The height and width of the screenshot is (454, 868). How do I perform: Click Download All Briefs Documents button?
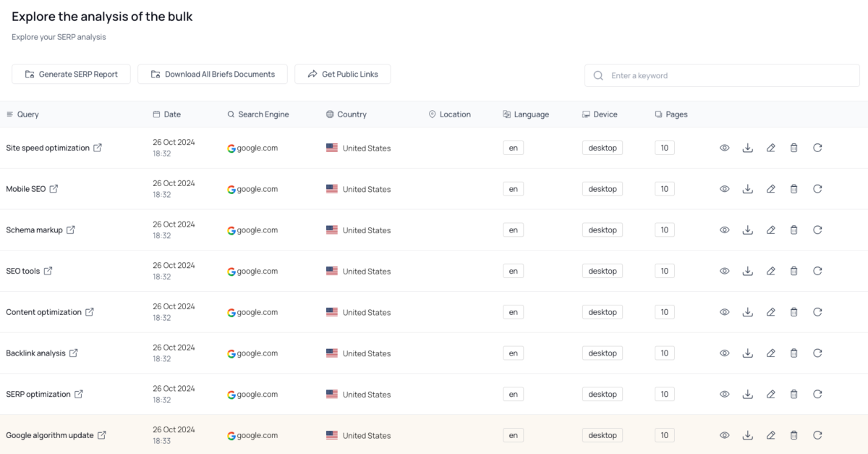click(212, 74)
